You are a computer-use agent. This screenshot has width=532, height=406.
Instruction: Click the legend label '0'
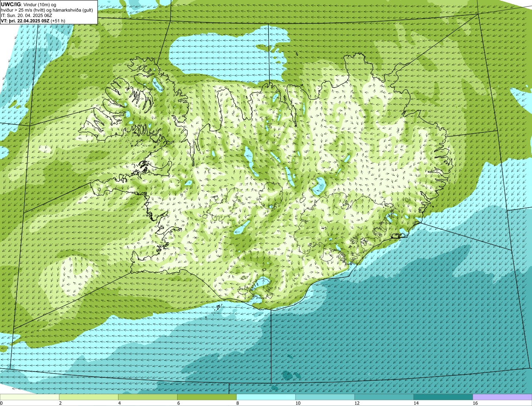pos(1,403)
